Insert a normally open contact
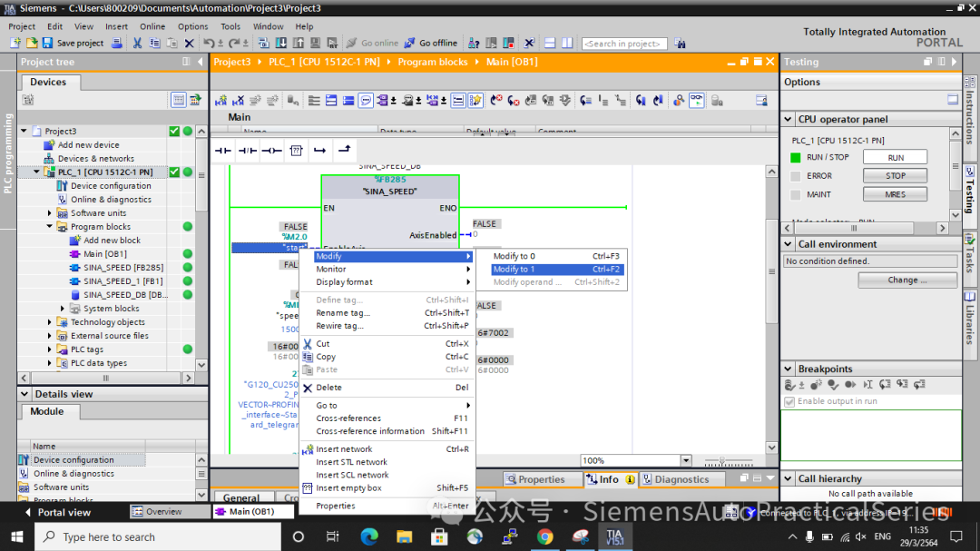The width and height of the screenshot is (980, 551). tap(223, 150)
